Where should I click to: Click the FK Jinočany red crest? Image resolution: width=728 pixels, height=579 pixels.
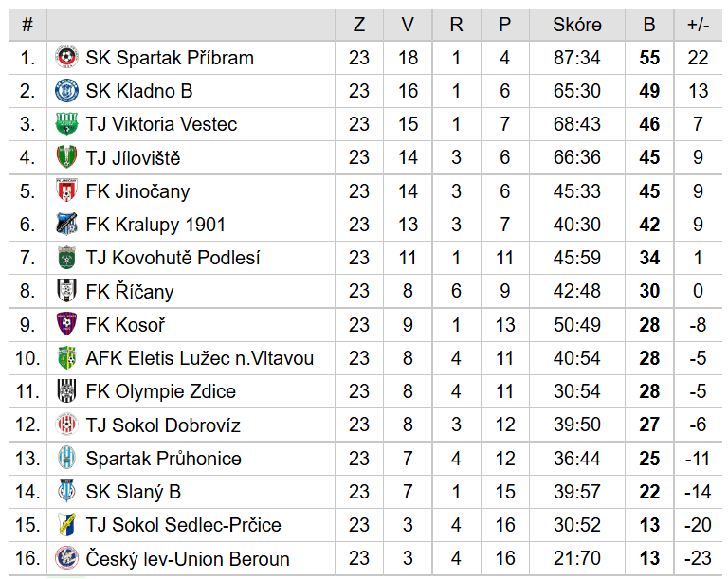coord(66,190)
